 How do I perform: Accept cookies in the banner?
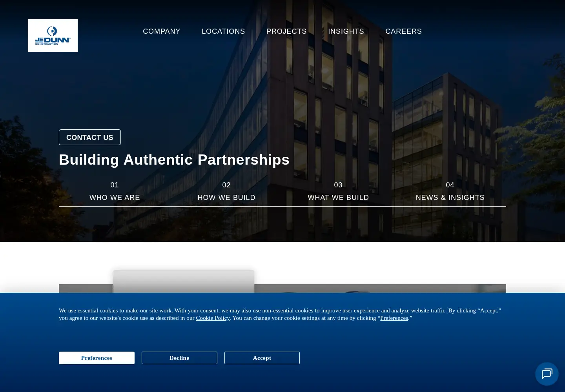click(262, 358)
